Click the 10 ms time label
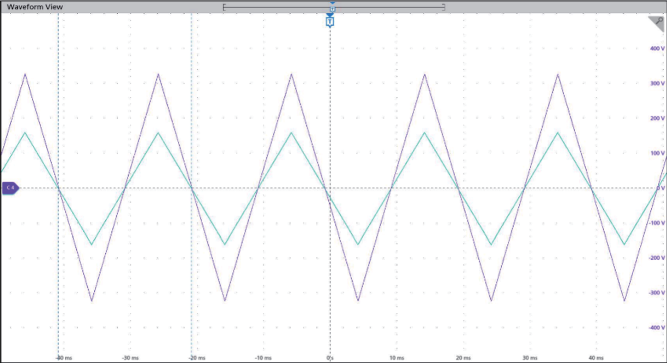 (397, 358)
